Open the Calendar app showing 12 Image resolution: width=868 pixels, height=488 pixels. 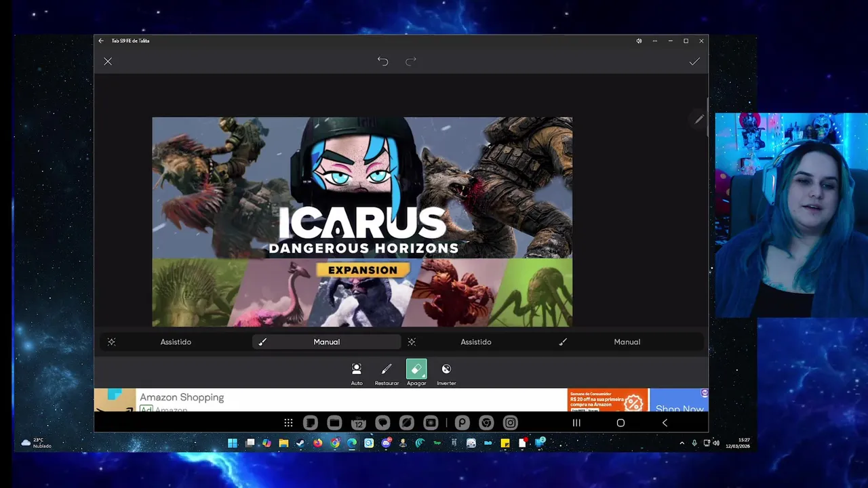pyautogui.click(x=359, y=423)
